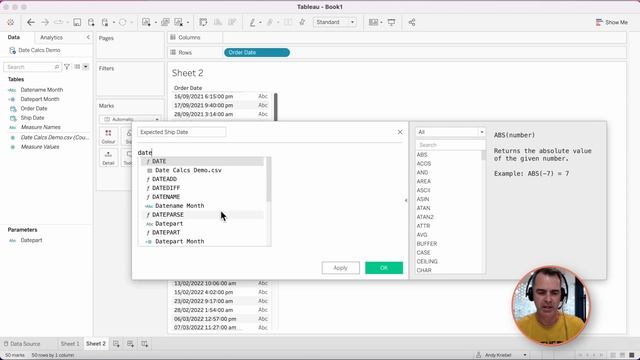
Task: Switch to the Data tab
Action: click(13, 37)
